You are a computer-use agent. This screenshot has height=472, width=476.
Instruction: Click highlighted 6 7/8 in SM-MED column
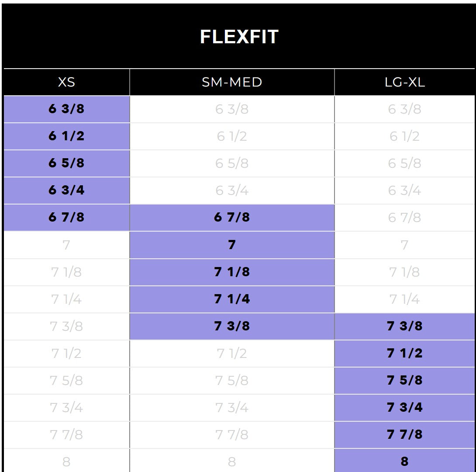point(232,218)
